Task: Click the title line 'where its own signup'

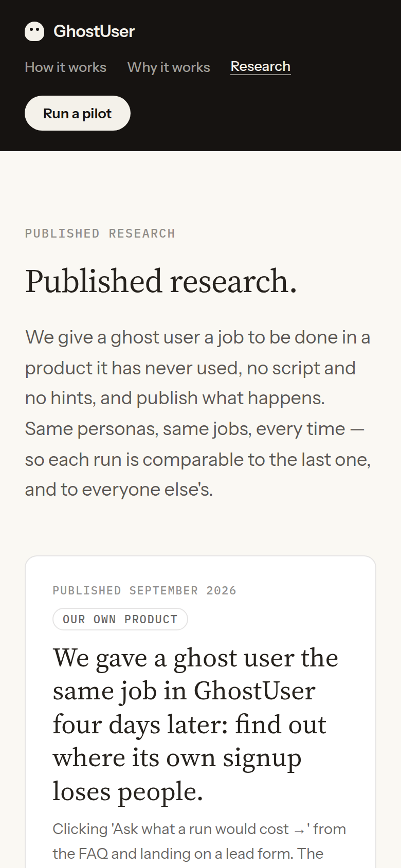Action: coord(177,758)
